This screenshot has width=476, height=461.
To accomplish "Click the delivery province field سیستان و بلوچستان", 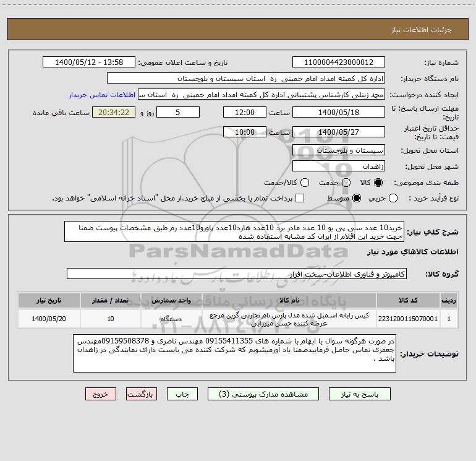I will click(339, 150).
